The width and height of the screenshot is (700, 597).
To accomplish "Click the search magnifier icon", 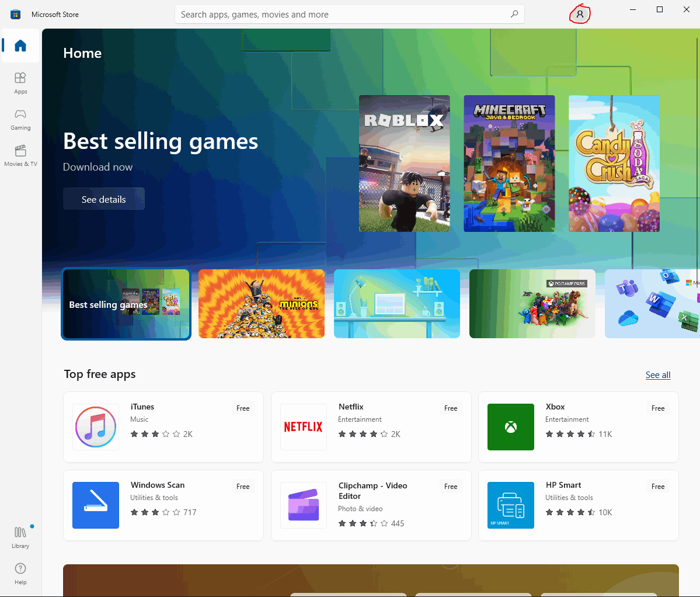I will [x=514, y=14].
